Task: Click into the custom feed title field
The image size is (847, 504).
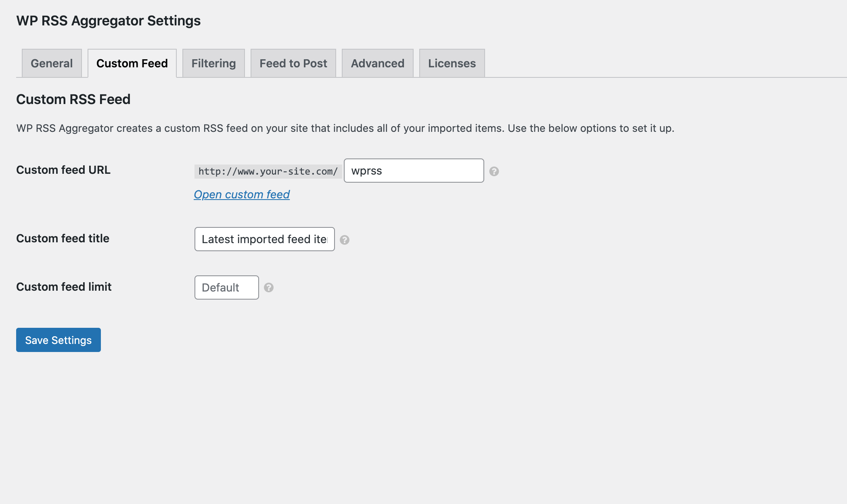Action: tap(264, 239)
